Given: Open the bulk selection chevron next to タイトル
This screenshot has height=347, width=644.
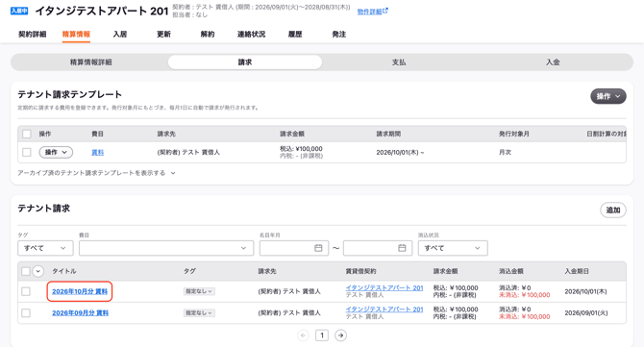Looking at the screenshot, I should pyautogui.click(x=38, y=271).
